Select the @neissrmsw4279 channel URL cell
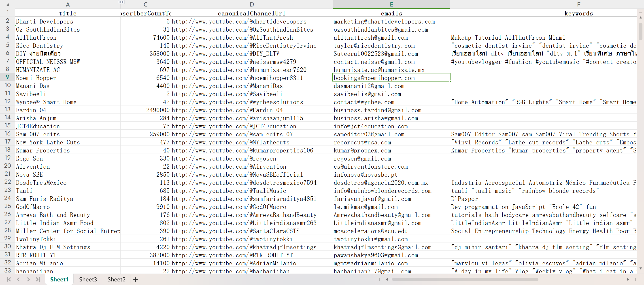Image resolution: width=644 pixels, height=285 pixels. [x=252, y=62]
